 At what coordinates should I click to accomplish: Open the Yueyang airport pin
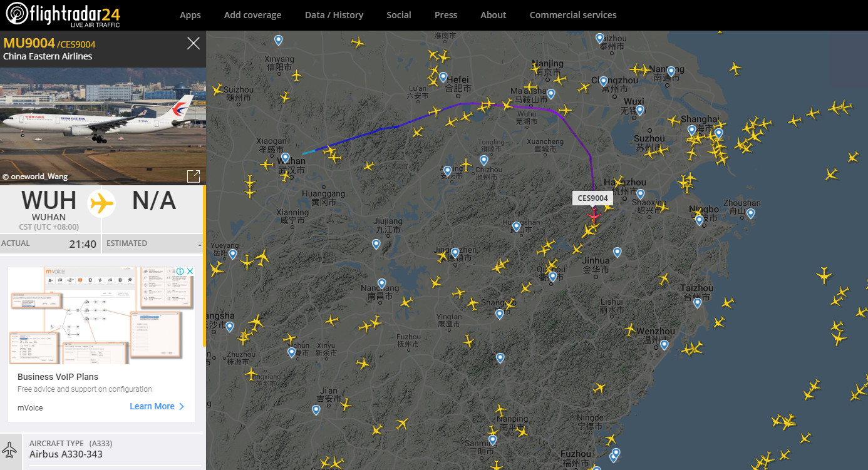tap(232, 254)
